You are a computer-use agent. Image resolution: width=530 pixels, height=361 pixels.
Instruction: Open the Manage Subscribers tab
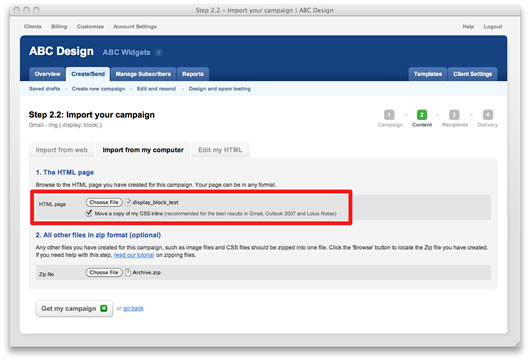click(143, 74)
